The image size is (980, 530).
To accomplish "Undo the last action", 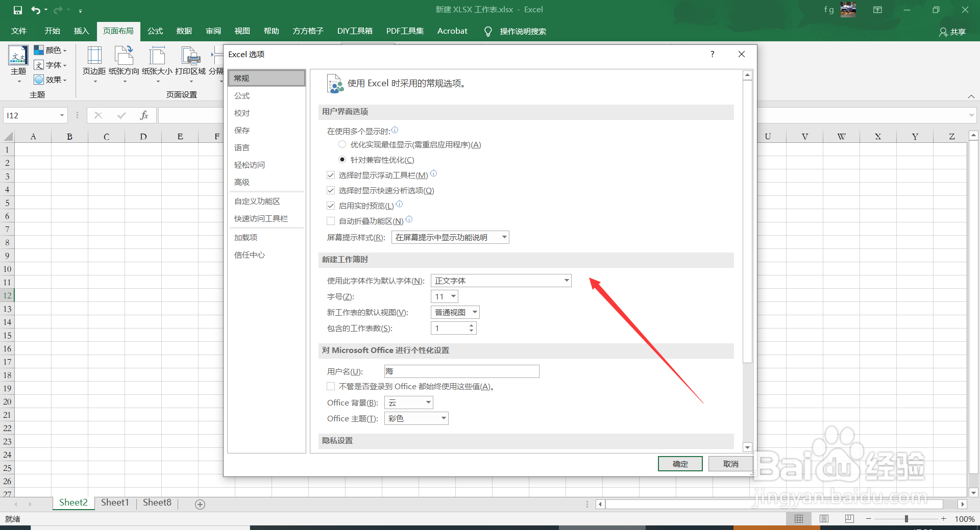I will point(35,10).
